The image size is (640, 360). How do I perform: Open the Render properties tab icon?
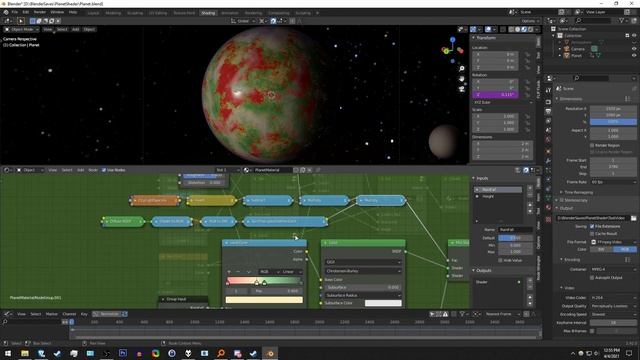(x=548, y=102)
